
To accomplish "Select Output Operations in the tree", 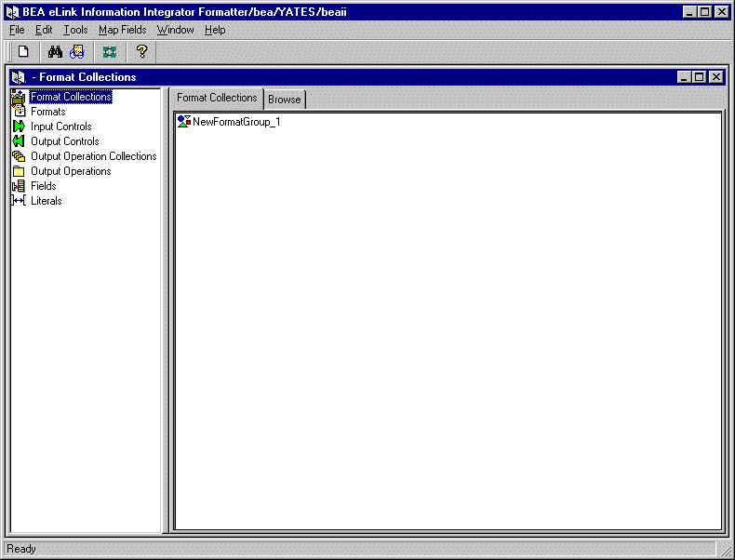I will [x=71, y=171].
